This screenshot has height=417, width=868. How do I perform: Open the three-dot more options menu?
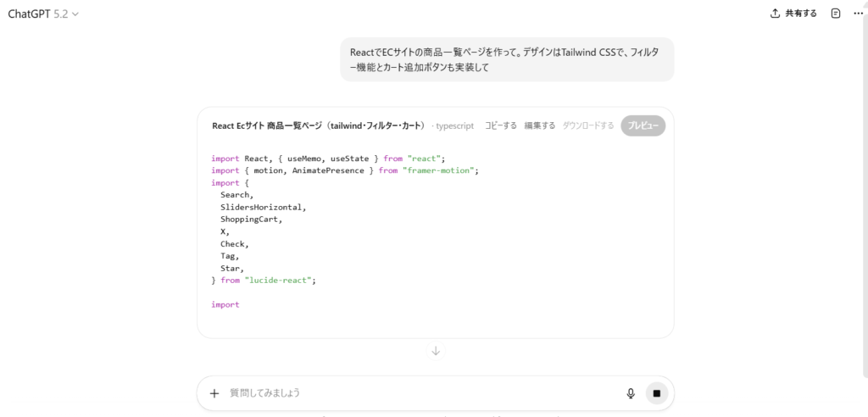pos(858,14)
